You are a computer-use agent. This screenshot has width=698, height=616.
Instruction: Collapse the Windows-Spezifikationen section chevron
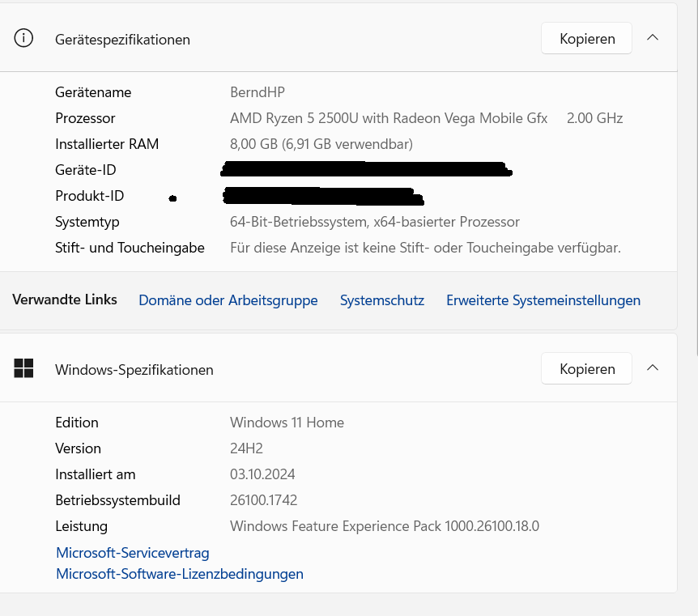tap(653, 367)
